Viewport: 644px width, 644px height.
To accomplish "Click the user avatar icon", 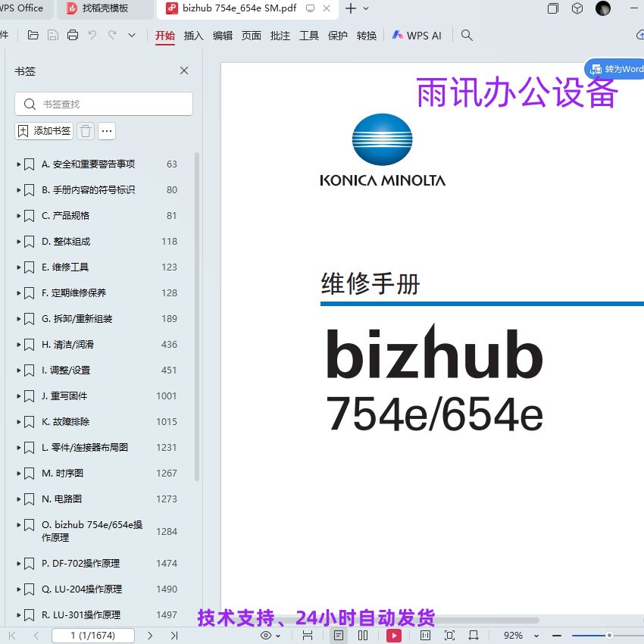I will 603,8.
